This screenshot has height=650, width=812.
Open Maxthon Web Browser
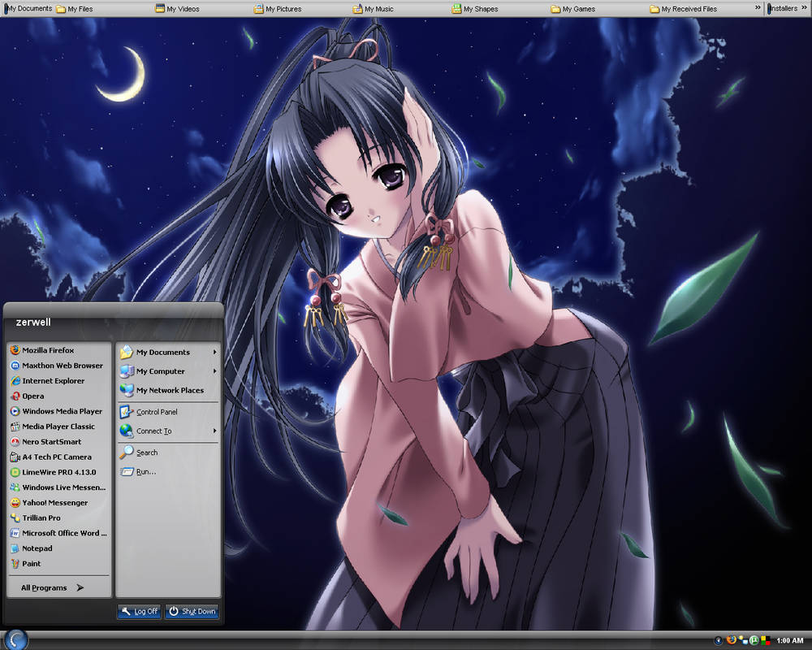[x=59, y=366]
